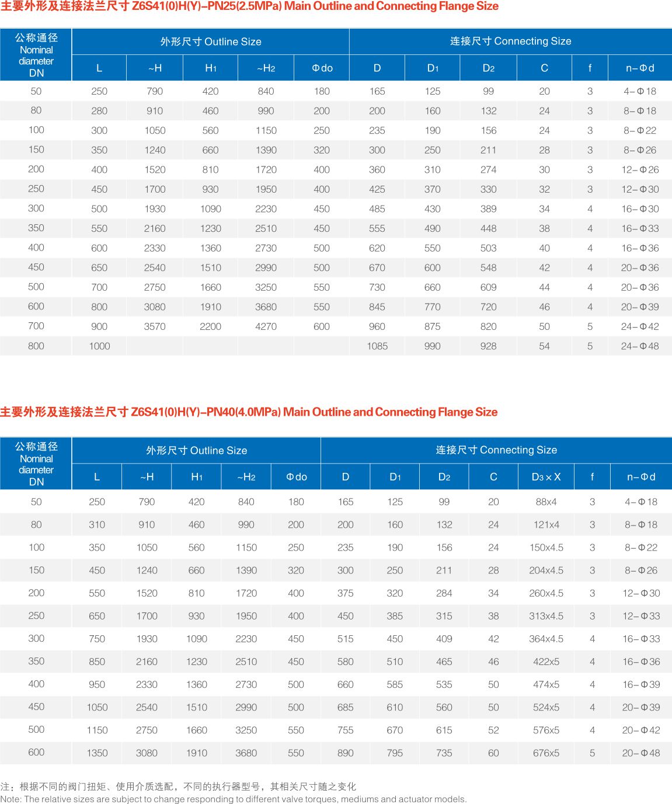Click the 1000 value in the L column

tap(99, 346)
